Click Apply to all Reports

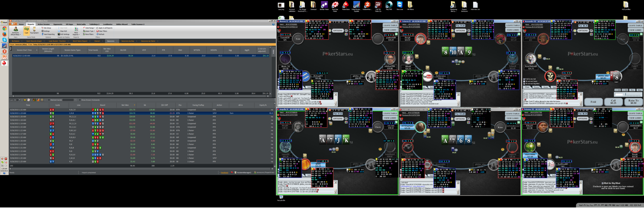(x=104, y=28)
